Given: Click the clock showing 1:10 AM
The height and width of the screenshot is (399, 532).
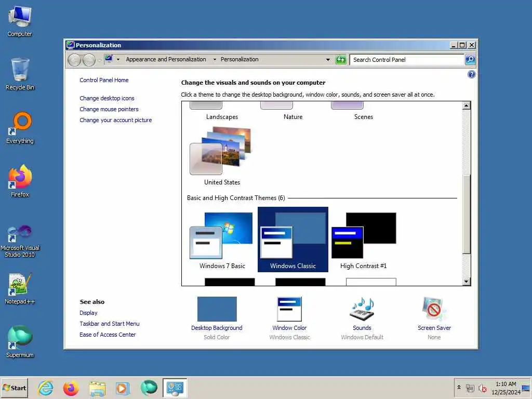Looking at the screenshot, I should [x=506, y=388].
